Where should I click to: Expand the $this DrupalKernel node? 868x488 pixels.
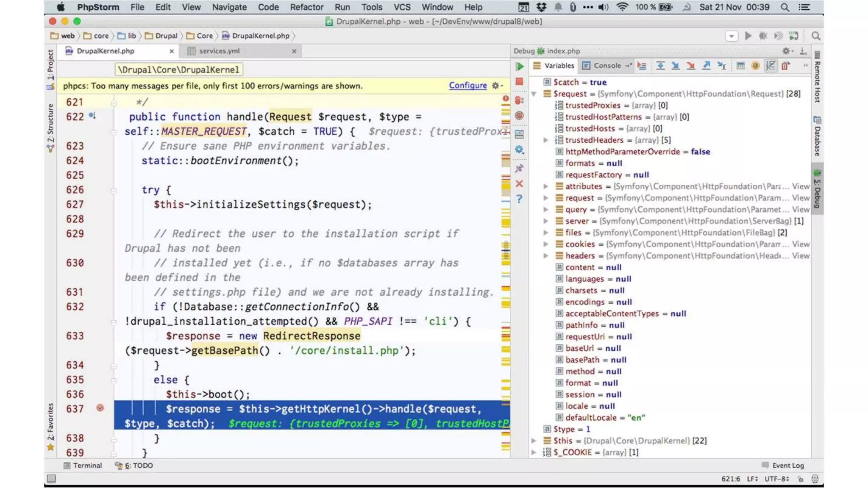534,441
